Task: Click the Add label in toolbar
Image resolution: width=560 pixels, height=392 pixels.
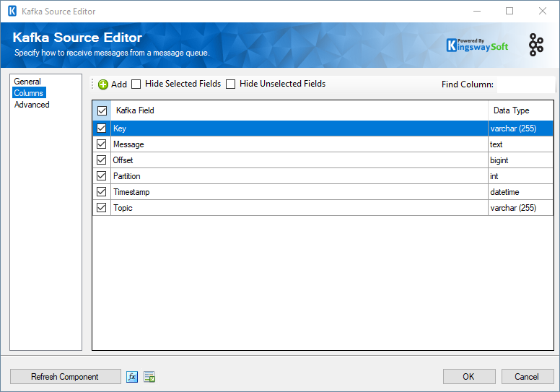Action: pos(119,84)
